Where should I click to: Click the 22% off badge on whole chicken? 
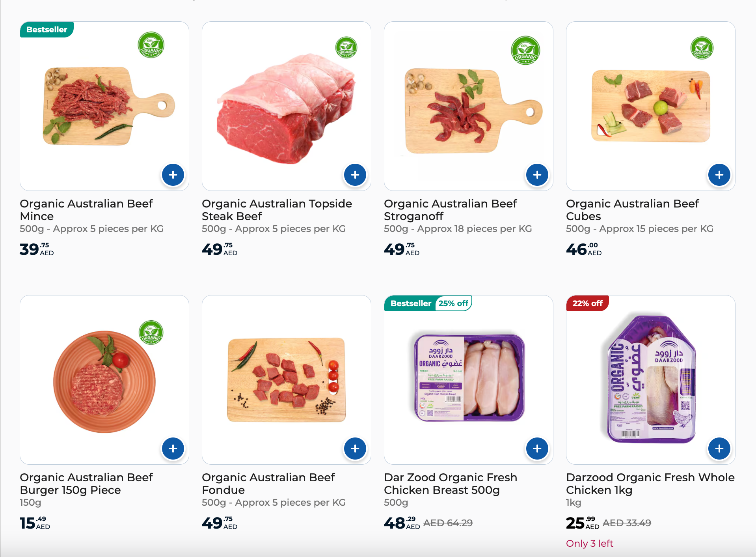[x=587, y=303]
